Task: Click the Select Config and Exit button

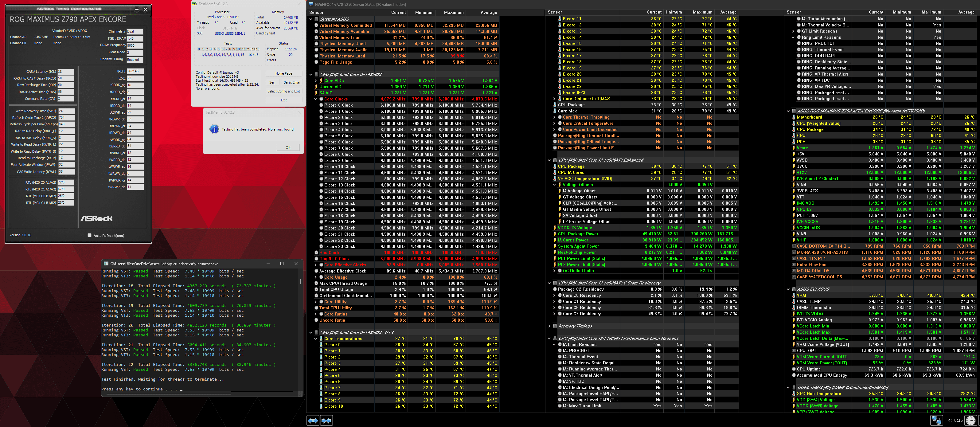Action: pos(283,91)
